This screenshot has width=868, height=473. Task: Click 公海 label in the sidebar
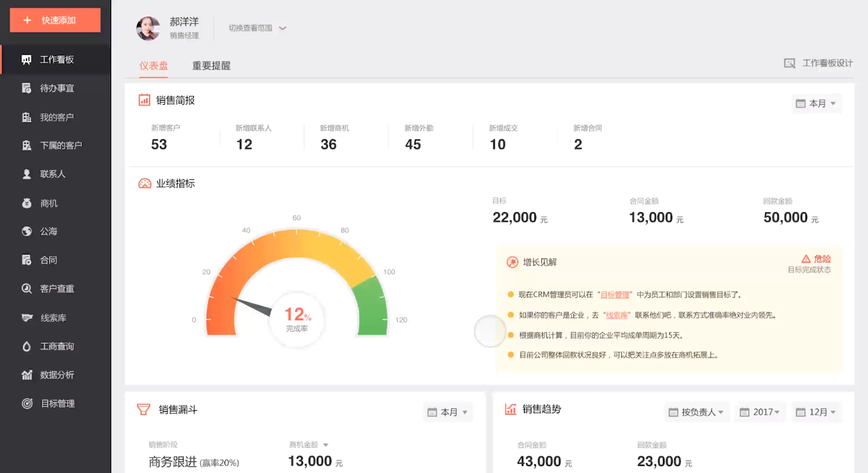[x=49, y=231]
